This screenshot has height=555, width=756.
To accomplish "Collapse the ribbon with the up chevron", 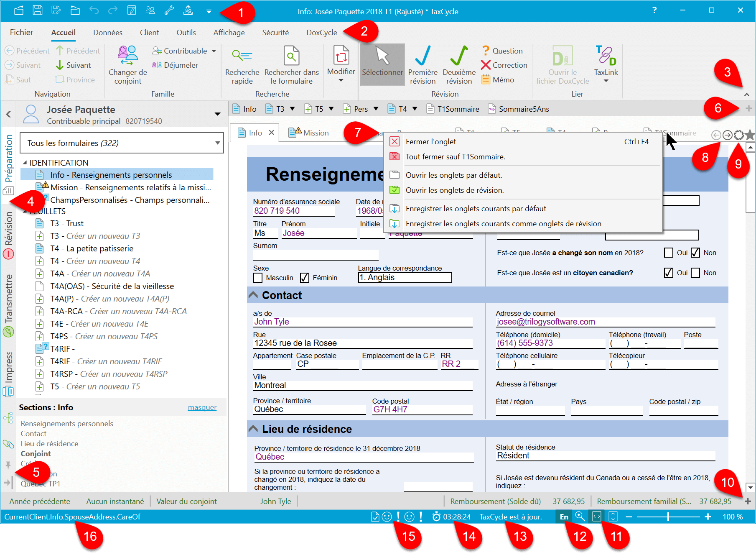I will point(746,95).
